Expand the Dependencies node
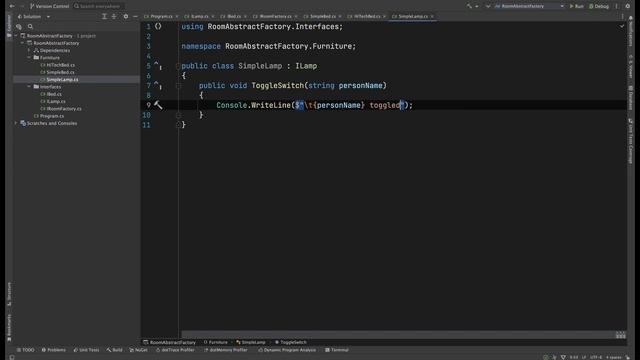The image size is (640, 360). pos(29,51)
